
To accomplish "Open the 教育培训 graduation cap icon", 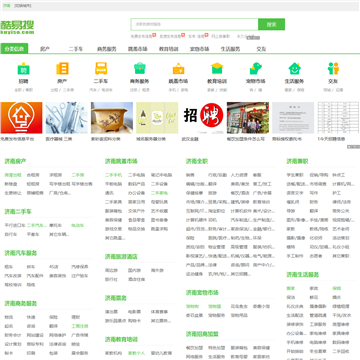I will [217, 68].
